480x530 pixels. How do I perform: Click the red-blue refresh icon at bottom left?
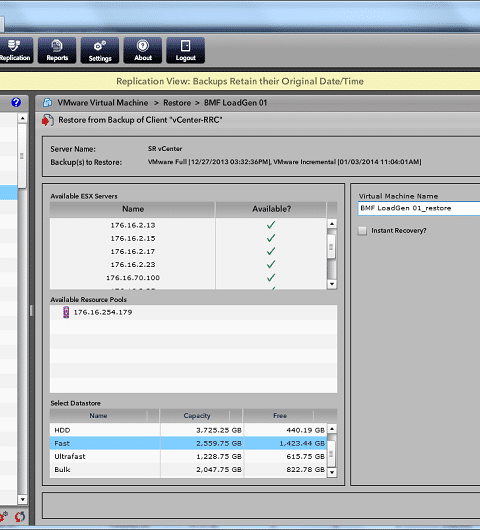coord(20,516)
